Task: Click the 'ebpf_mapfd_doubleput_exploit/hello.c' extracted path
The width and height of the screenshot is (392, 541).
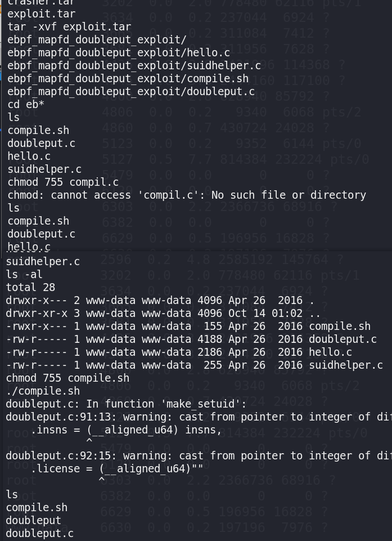Action: point(119,52)
